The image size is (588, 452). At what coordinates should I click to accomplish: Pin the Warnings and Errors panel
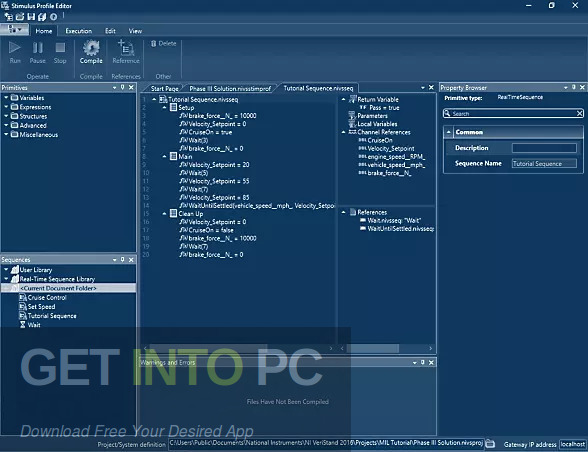[x=423, y=362]
